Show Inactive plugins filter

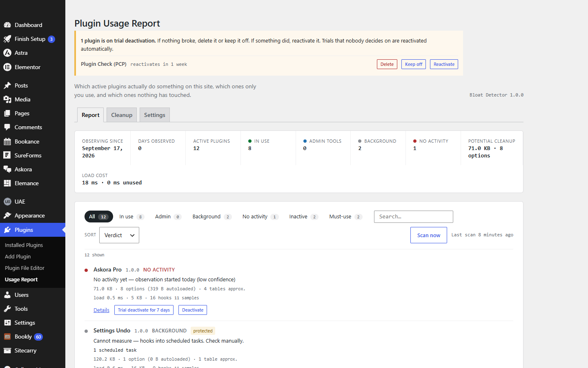click(x=303, y=217)
